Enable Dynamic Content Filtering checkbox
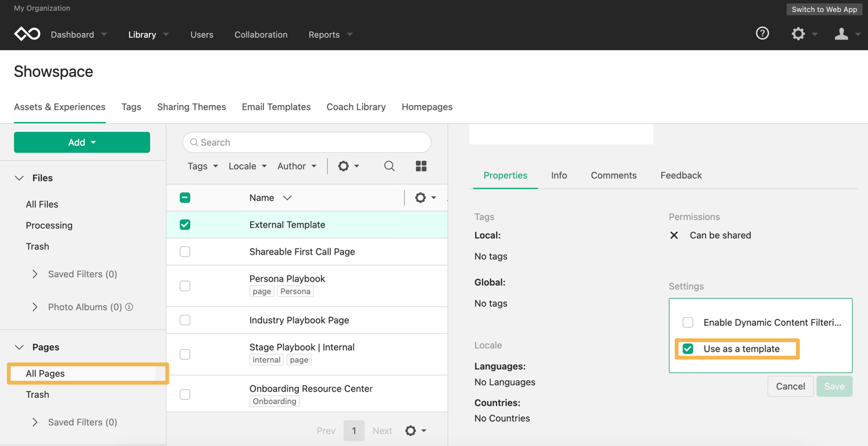 pyautogui.click(x=688, y=323)
